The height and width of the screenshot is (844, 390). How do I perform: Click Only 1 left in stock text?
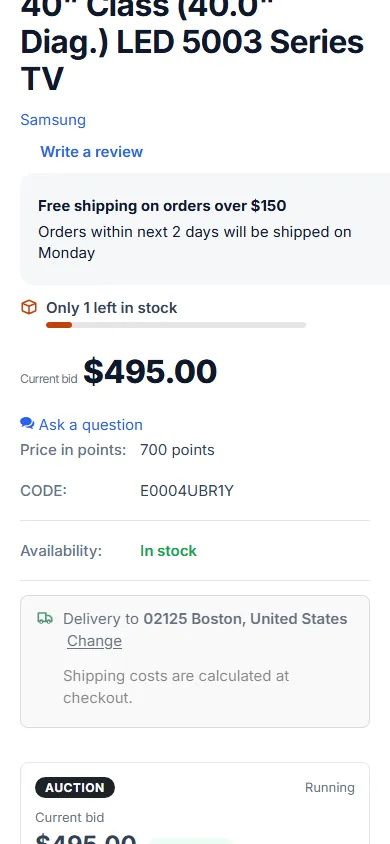[111, 308]
